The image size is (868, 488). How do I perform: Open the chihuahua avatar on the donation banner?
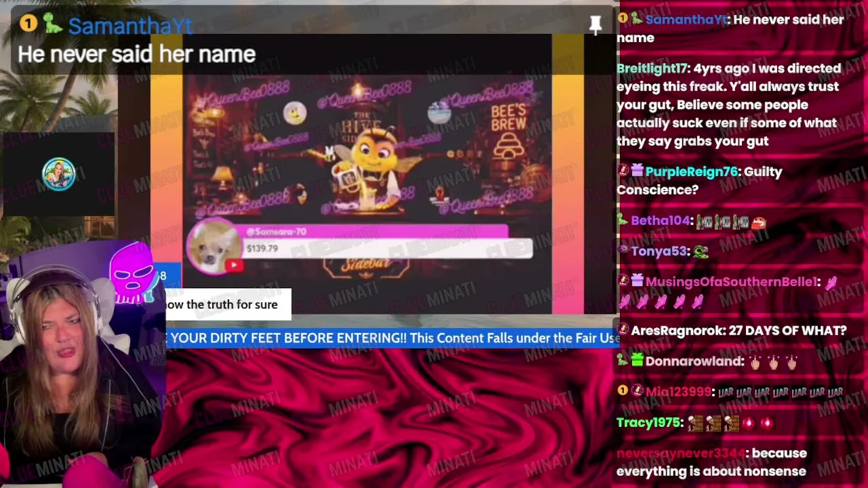214,247
